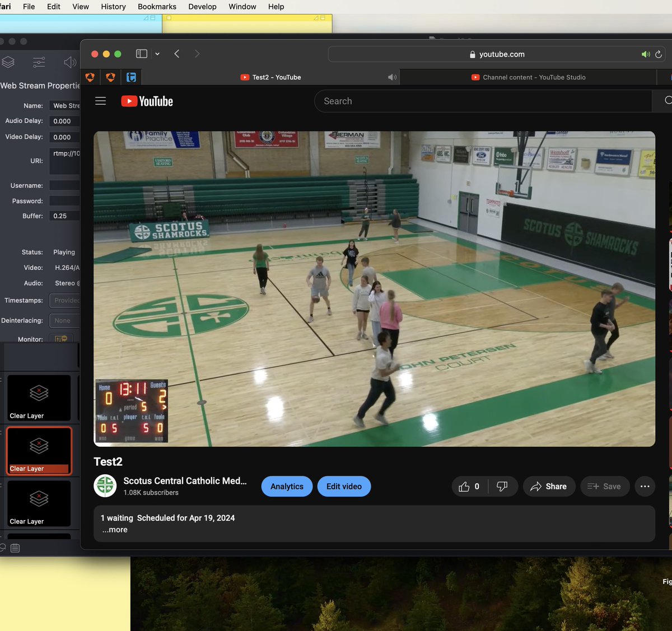Screen dimensions: 672x631
Task: Open the layers tab icon in Wirecast panel
Action: [8, 62]
